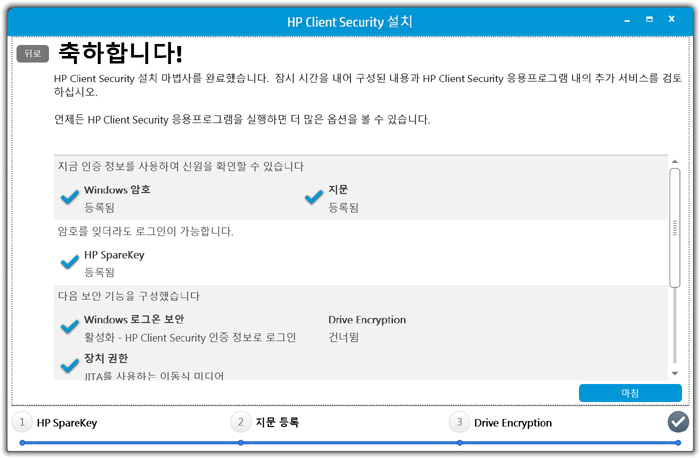Click the 장치 권한 checkmark icon
Viewport: 700px width, 458px height.
coord(70,365)
